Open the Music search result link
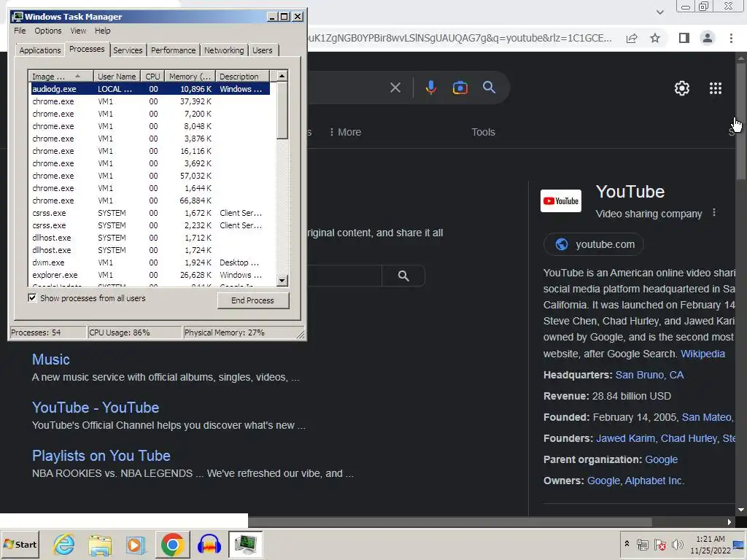 (51, 359)
